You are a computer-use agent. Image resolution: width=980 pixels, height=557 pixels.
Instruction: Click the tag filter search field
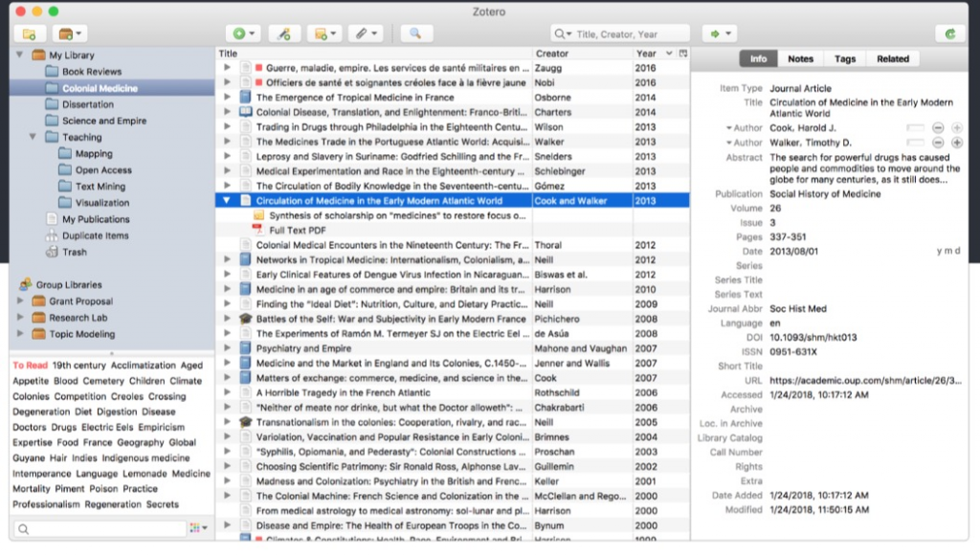(x=100, y=529)
